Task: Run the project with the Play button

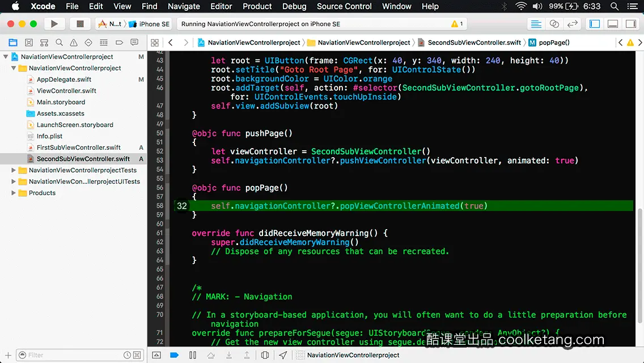Action: (54, 24)
